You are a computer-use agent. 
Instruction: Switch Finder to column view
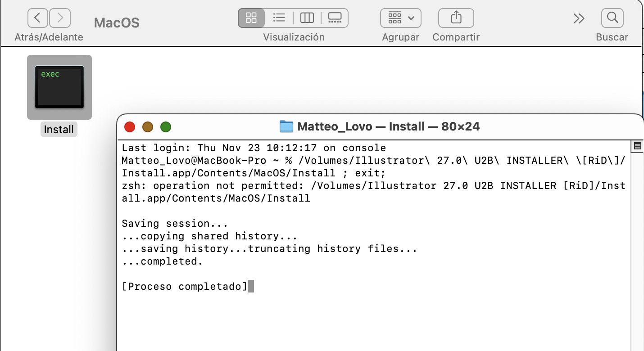[x=307, y=18]
